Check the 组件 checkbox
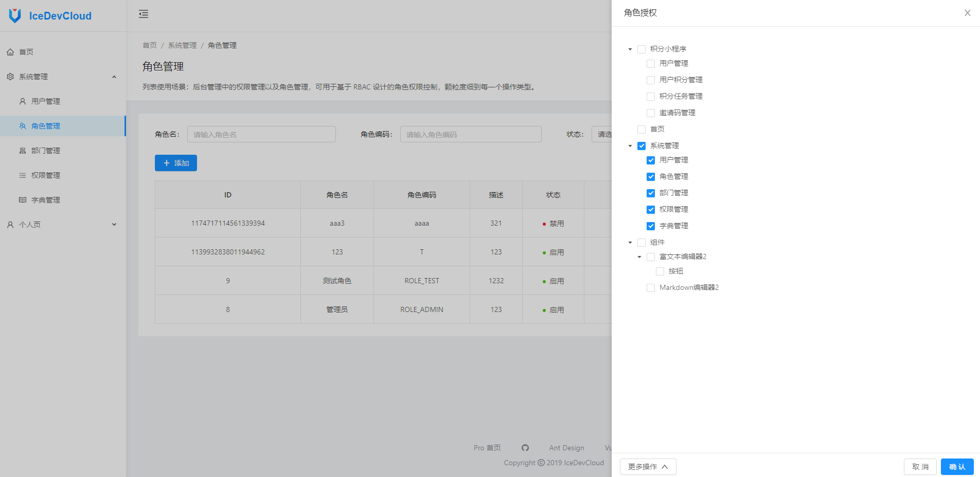Viewport: 980px width, 477px height. tap(642, 243)
